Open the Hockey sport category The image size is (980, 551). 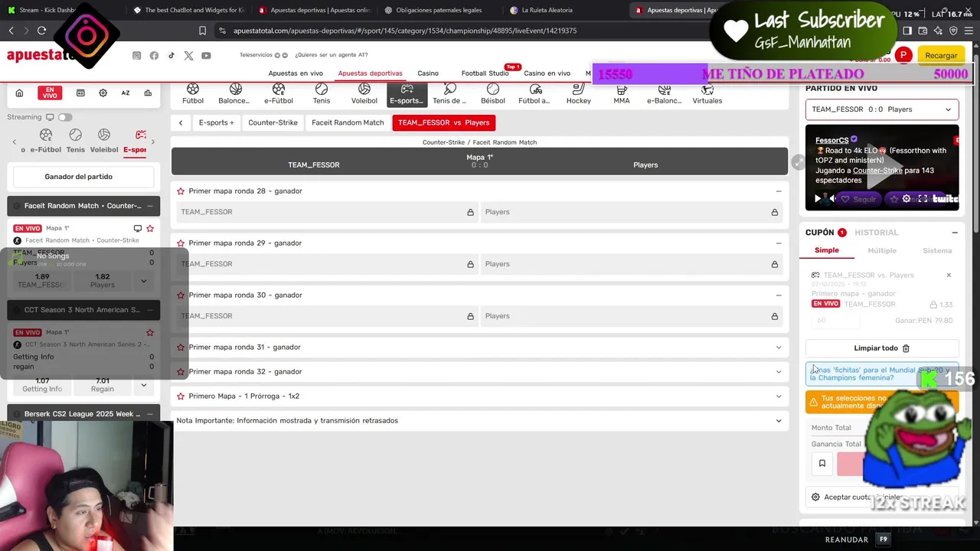579,93
